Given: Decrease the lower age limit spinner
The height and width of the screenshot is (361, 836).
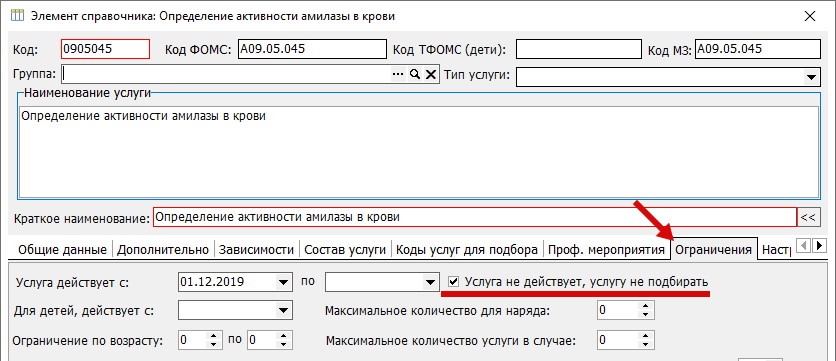Looking at the screenshot, I should click(x=214, y=344).
